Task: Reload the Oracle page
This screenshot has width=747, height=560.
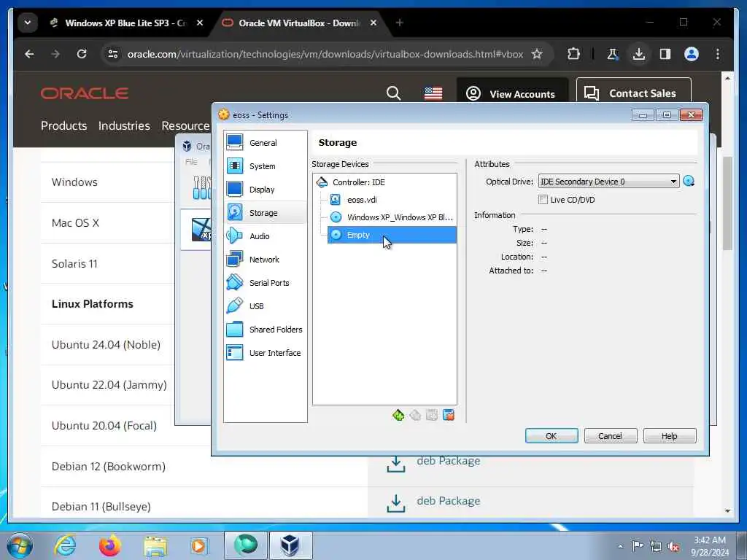Action: (x=82, y=54)
